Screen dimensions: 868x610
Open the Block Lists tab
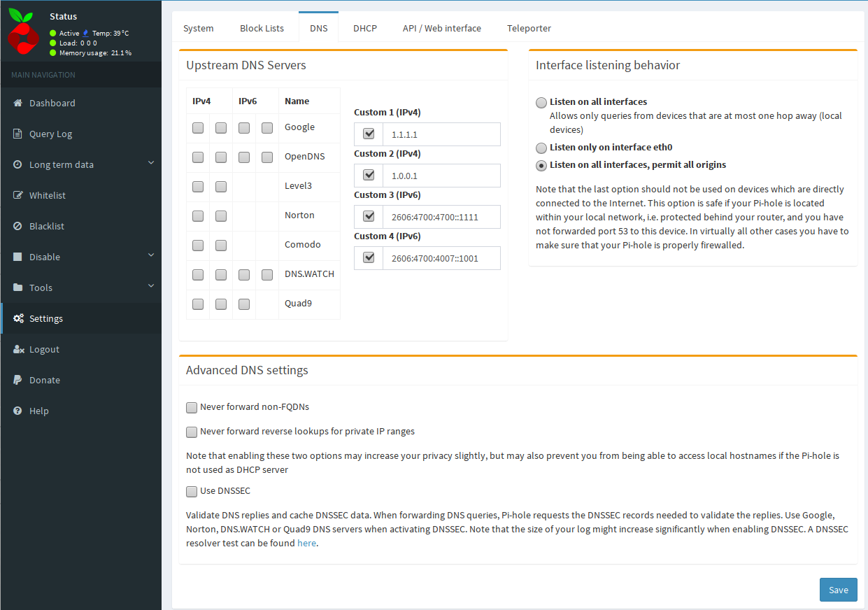tap(262, 29)
